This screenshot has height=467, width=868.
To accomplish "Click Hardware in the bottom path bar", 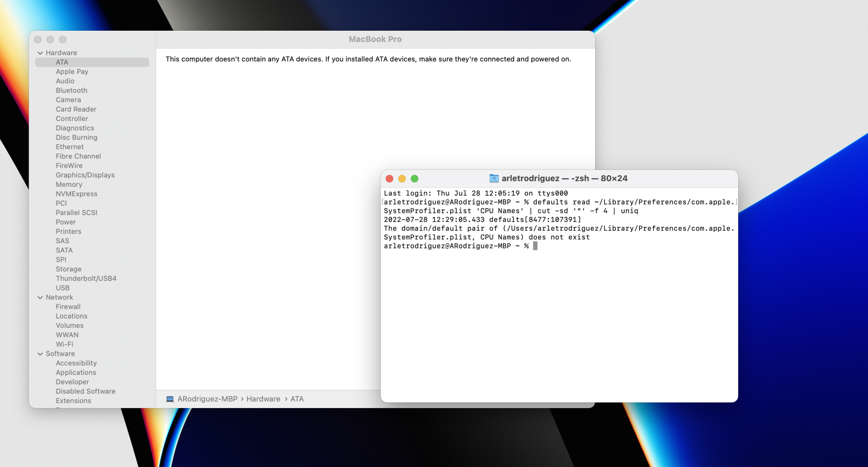I will [x=263, y=399].
